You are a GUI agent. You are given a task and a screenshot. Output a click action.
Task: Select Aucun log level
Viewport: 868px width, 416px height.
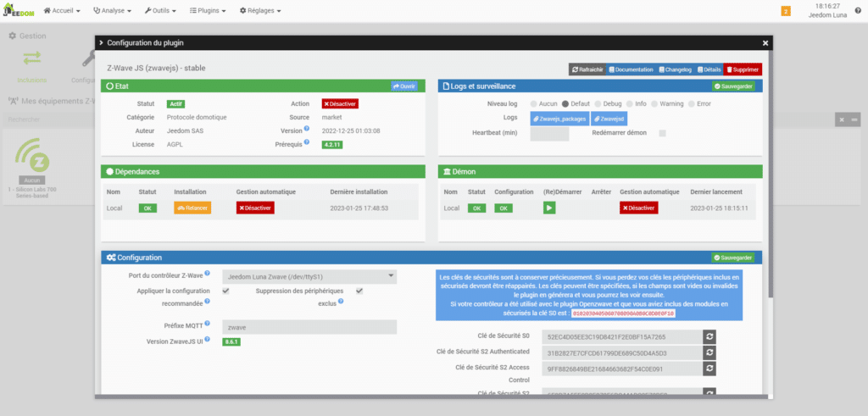tap(534, 103)
